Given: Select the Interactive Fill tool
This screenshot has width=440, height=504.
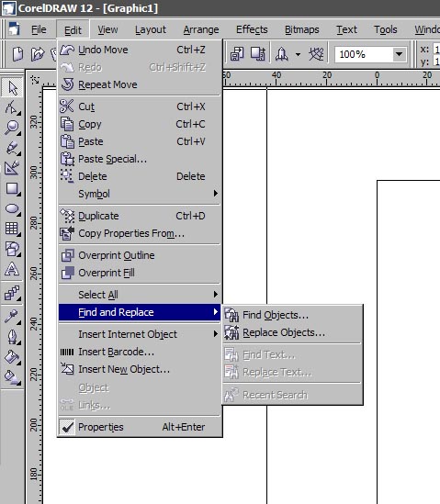Looking at the screenshot, I should [x=12, y=376].
